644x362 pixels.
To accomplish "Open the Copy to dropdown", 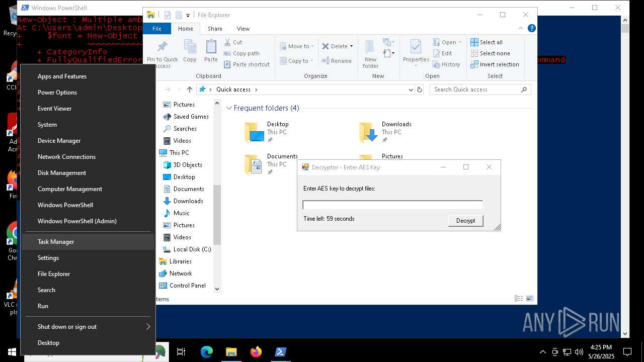I will click(296, 61).
